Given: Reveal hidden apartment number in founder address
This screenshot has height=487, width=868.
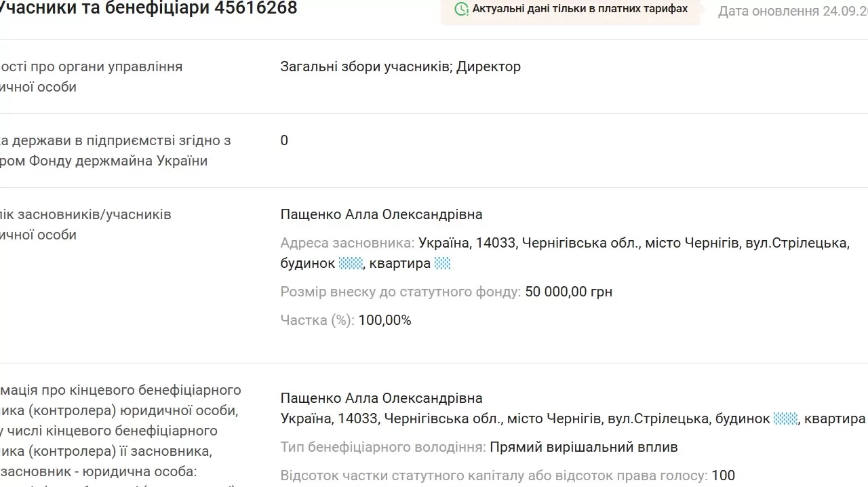Looking at the screenshot, I should click(442, 263).
